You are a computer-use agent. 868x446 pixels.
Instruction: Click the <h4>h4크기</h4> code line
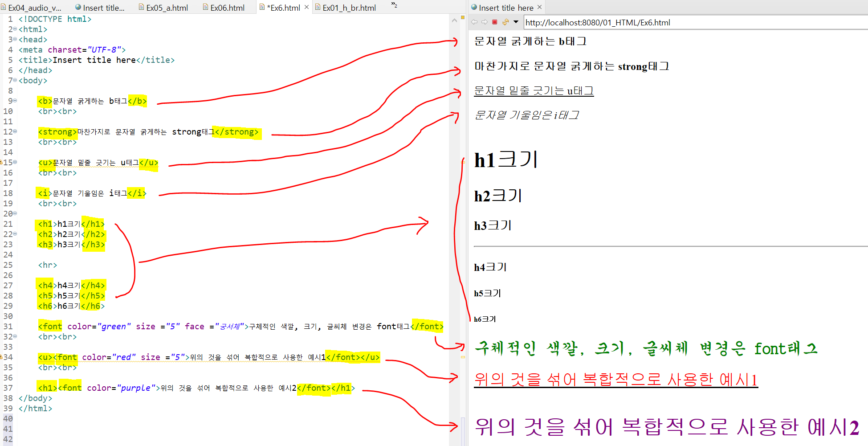pyautogui.click(x=72, y=286)
